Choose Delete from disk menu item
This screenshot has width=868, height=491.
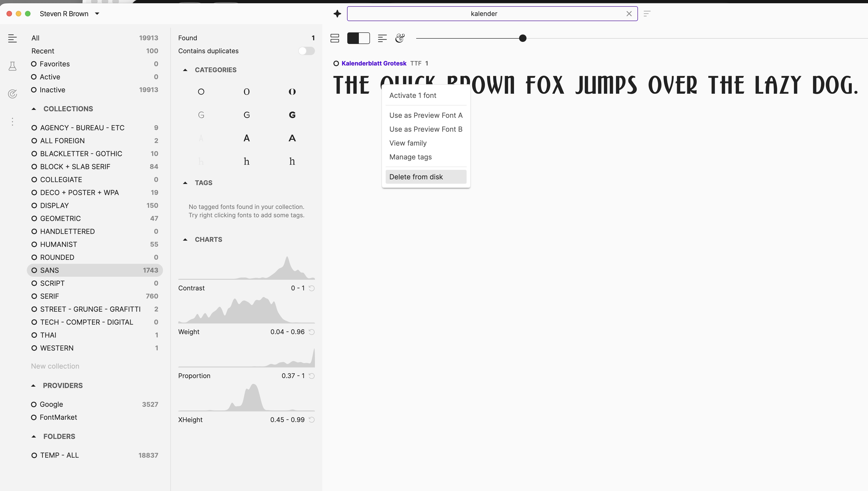coord(416,177)
